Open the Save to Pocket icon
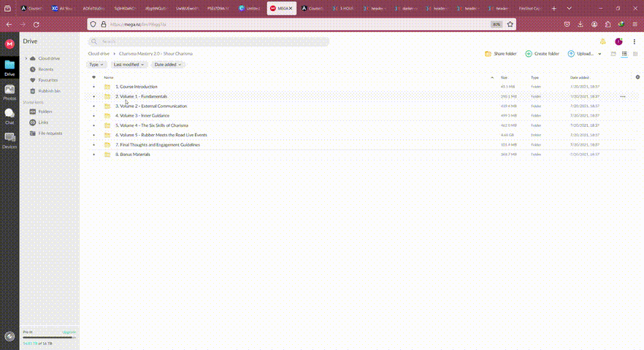Image resolution: width=644 pixels, height=350 pixels. click(x=567, y=25)
